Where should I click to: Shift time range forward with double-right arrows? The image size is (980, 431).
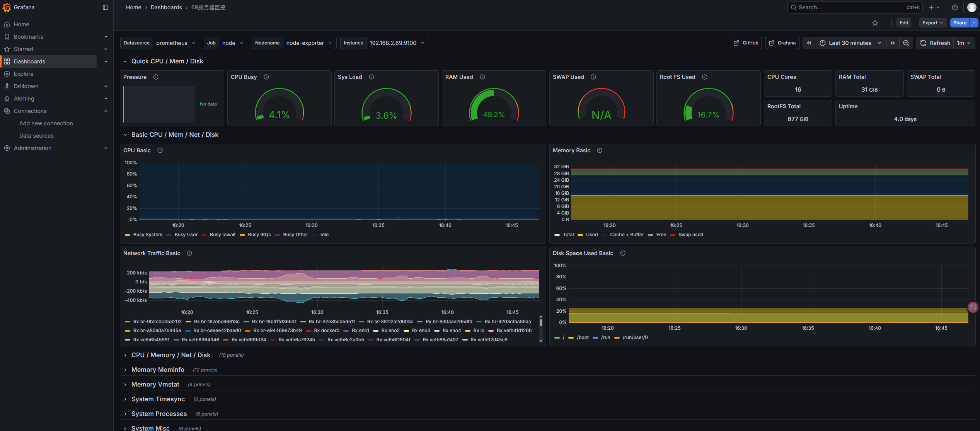tap(893, 43)
